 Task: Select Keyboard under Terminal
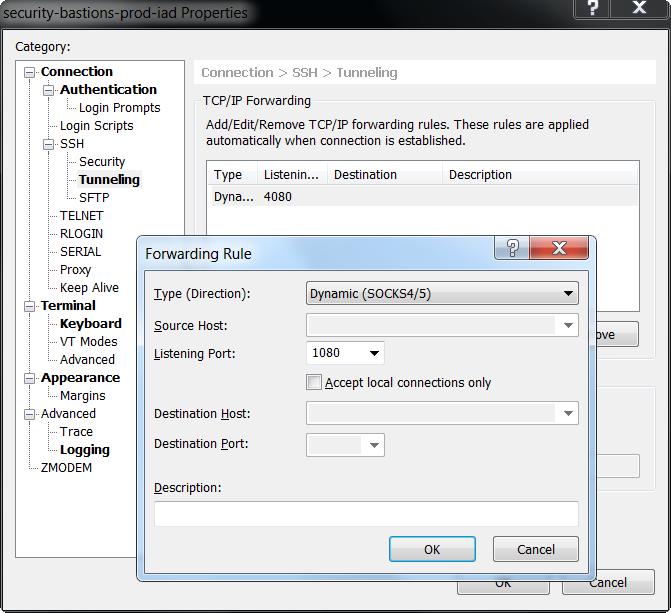pos(91,324)
